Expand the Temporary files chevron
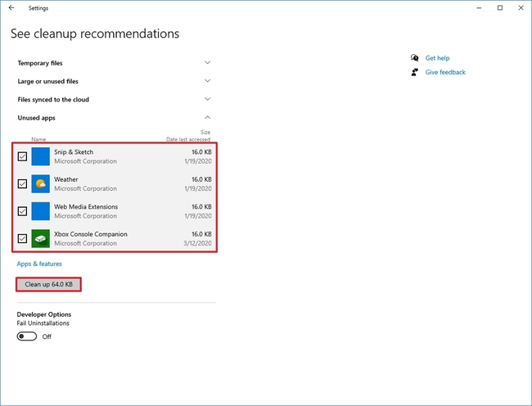Screen dimensions: 532x406 208,63
